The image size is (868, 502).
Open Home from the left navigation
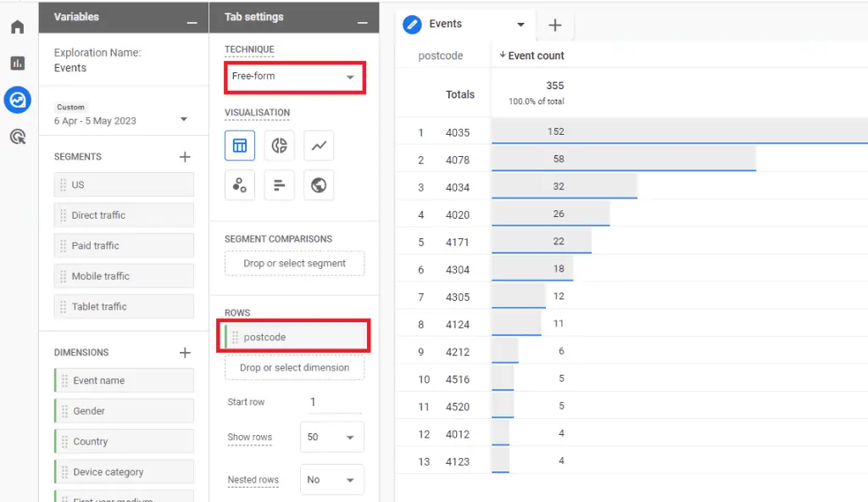[x=17, y=26]
